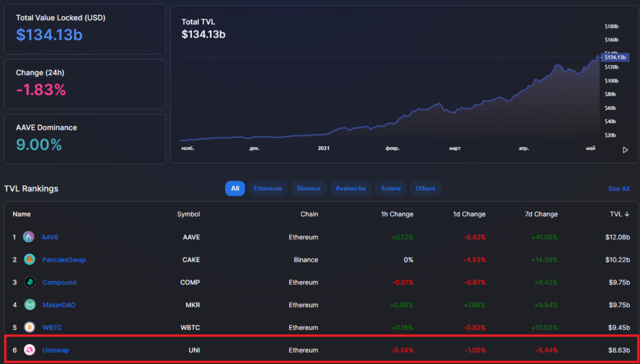Click the MakerDAO logo icon
640x364 pixels.
29,305
